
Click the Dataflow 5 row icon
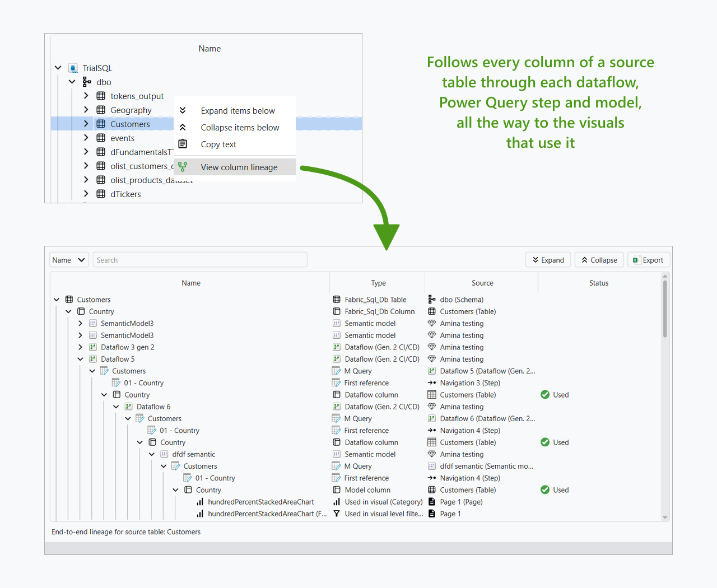[93, 359]
